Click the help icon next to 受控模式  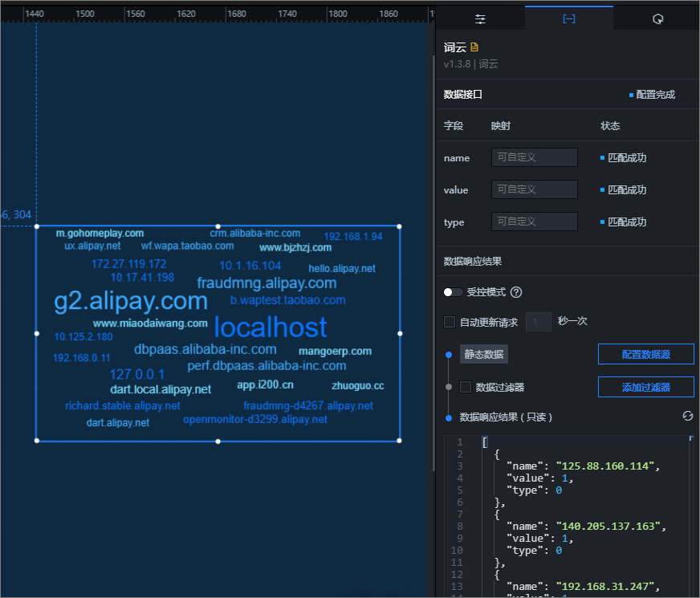point(516,292)
